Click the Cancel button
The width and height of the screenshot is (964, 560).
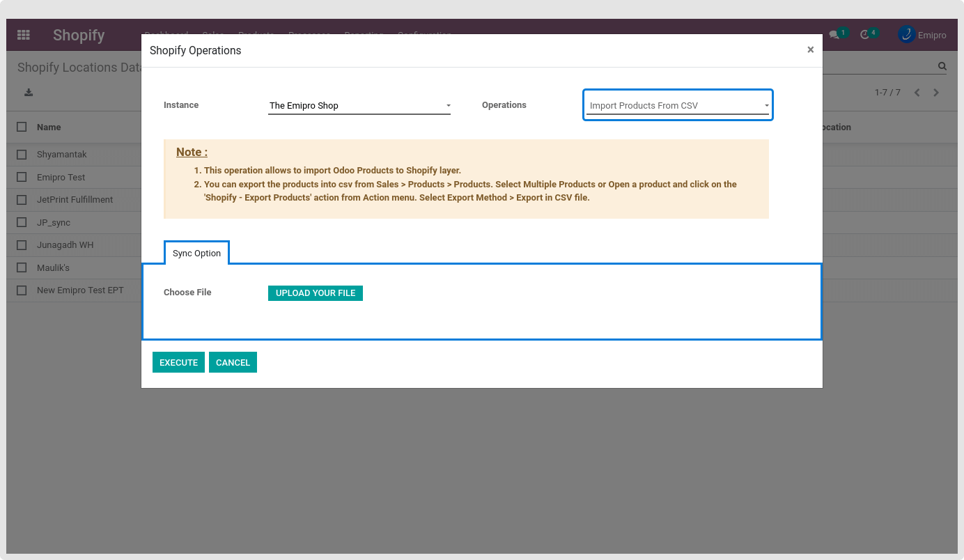[x=233, y=362]
